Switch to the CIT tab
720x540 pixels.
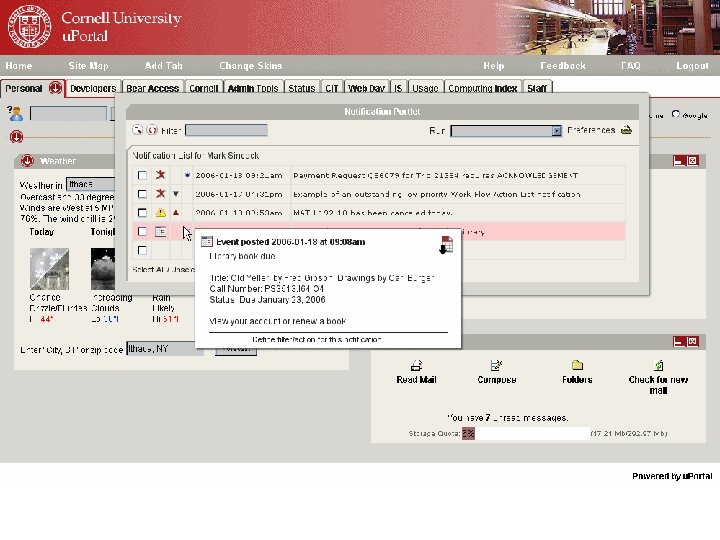332,88
